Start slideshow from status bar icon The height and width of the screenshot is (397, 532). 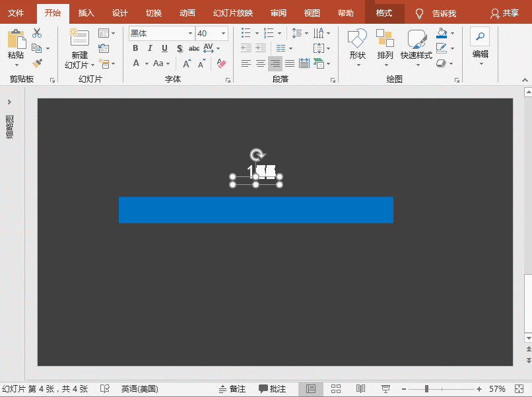(x=385, y=389)
